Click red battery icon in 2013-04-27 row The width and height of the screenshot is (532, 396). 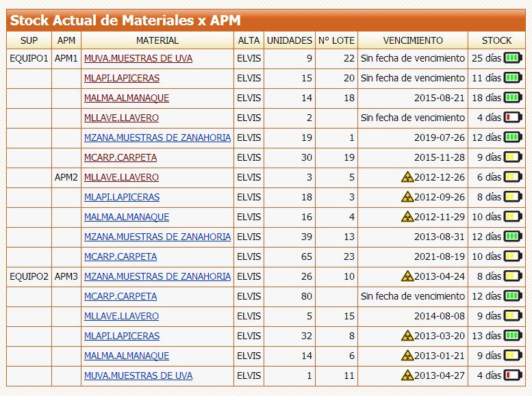(513, 375)
